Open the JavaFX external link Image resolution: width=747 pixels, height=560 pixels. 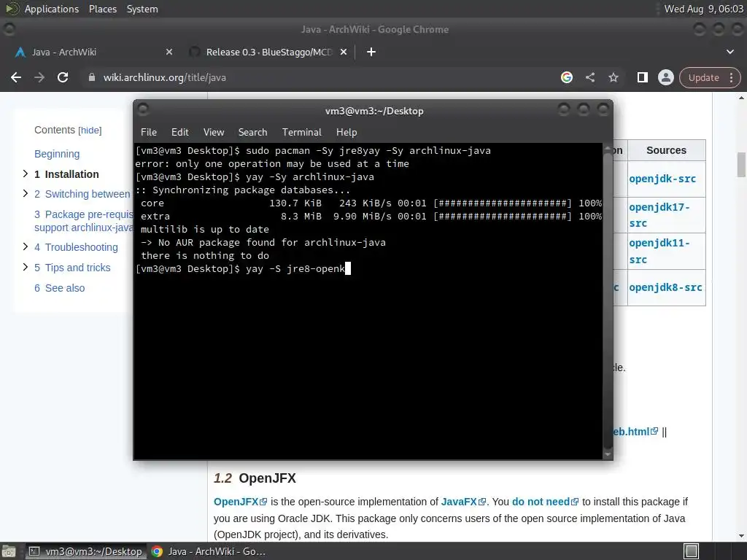(x=463, y=502)
